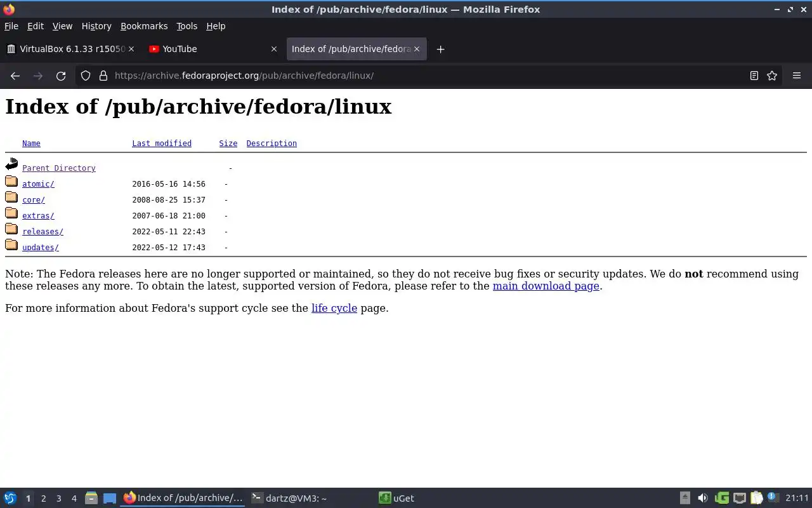Open the Edit menu
812x508 pixels.
tap(36, 26)
